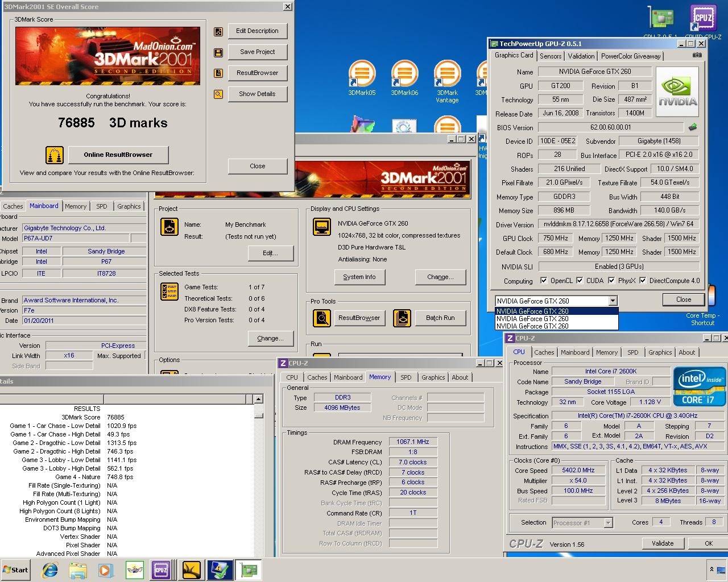Click the Edit Description button
The image size is (728, 582).
click(x=257, y=31)
